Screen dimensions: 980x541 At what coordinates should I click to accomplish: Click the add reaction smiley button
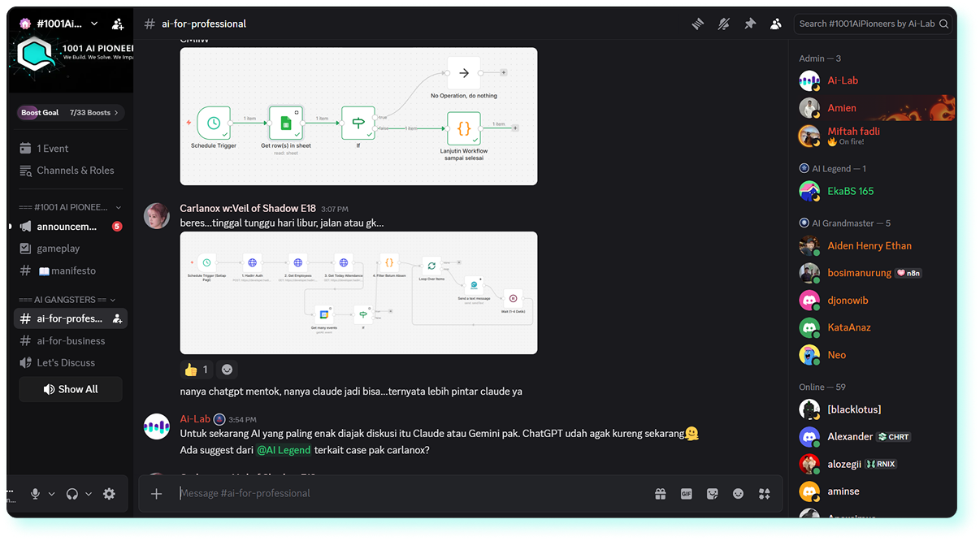click(228, 370)
